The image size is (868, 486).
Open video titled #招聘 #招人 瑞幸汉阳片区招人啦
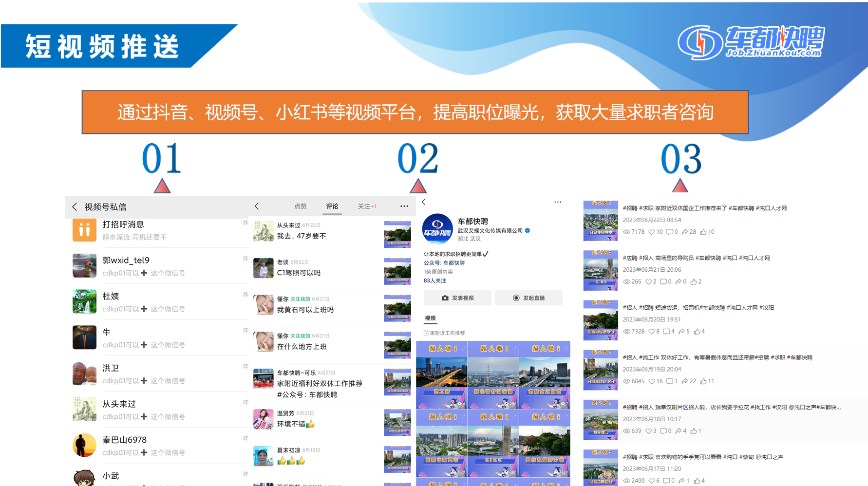(732, 407)
